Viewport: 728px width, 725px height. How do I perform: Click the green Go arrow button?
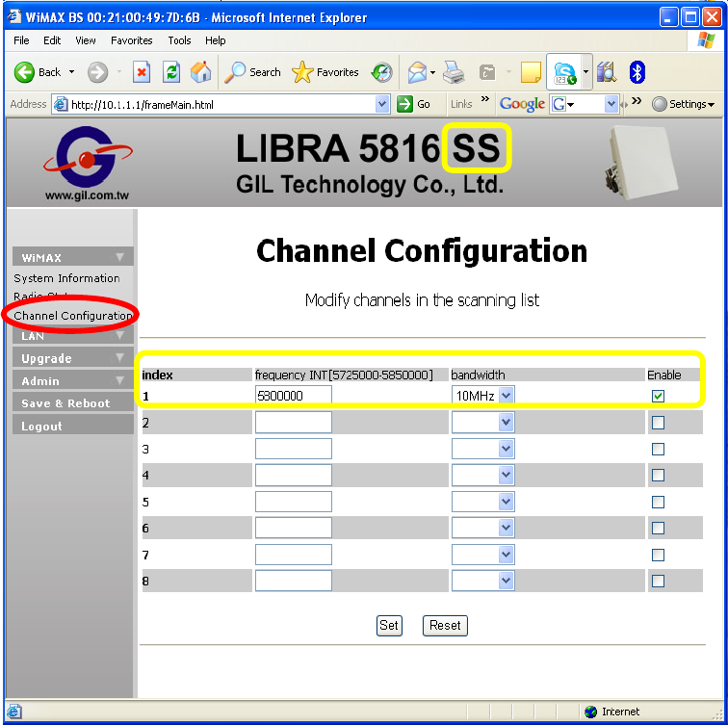[404, 104]
